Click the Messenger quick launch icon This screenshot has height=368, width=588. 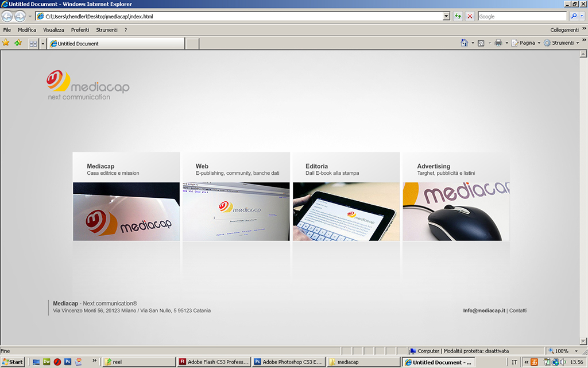(x=78, y=362)
